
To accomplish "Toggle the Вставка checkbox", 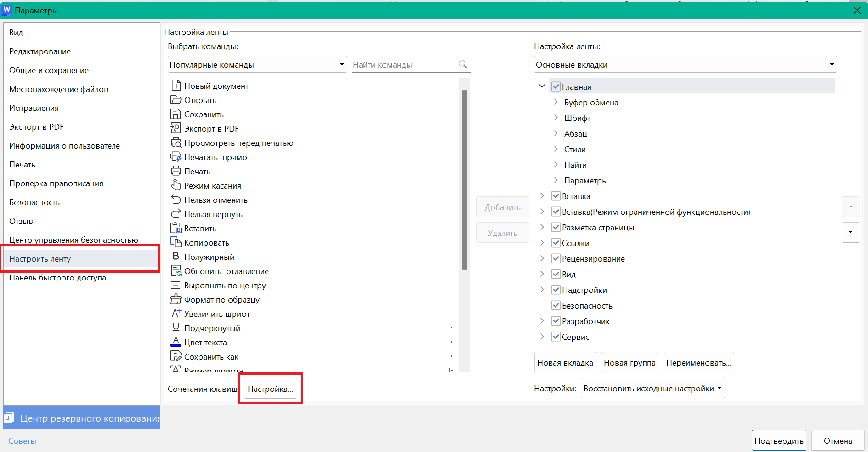I will pos(556,196).
